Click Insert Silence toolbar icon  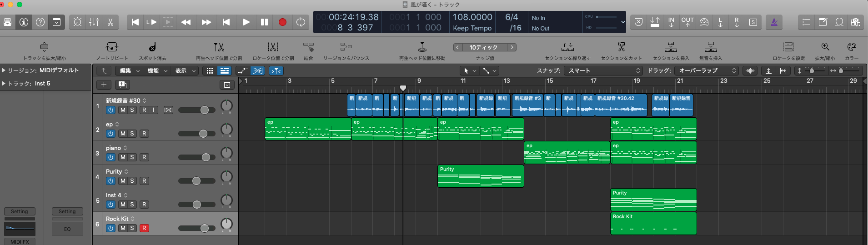pos(710,47)
